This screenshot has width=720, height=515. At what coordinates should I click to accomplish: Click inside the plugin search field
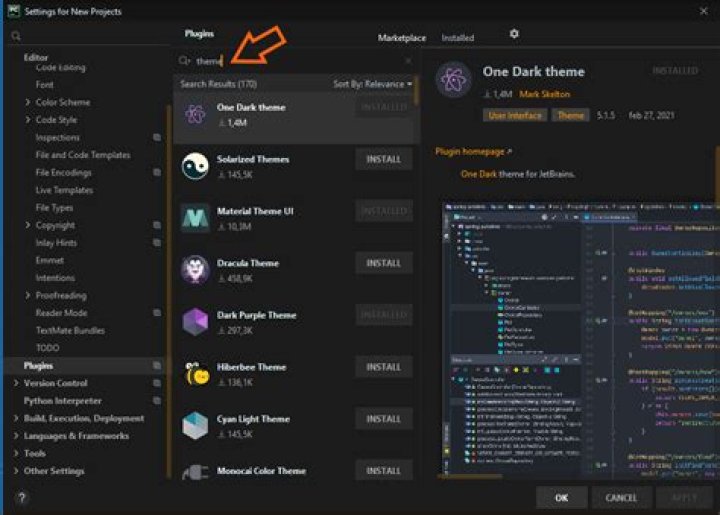tap(298, 61)
